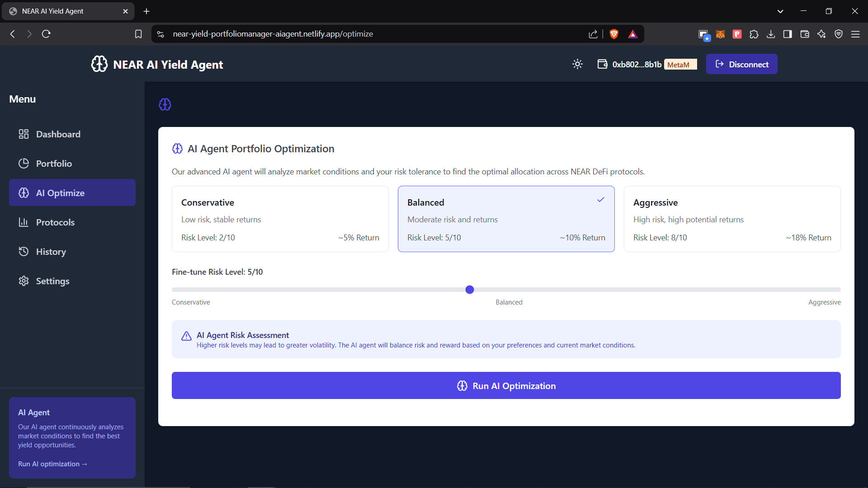This screenshot has width=868, height=488.
Task: Click the risk level slider handle
Action: point(470,290)
